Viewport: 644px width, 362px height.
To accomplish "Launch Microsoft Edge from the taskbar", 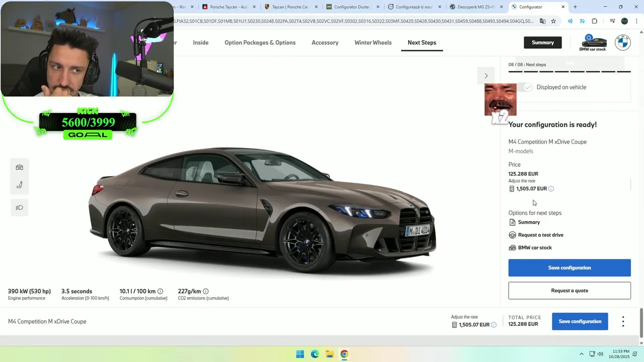I will click(x=314, y=354).
